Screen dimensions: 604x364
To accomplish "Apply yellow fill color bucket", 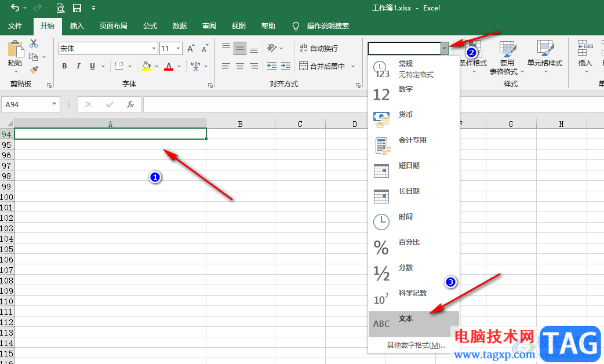I will (146, 66).
